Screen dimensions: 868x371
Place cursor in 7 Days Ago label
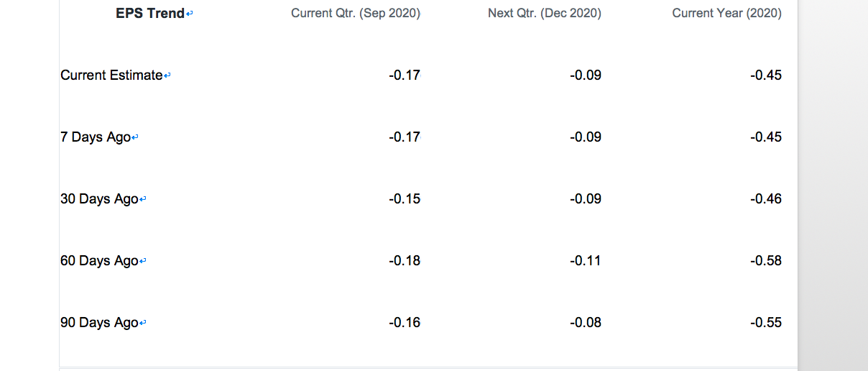(x=96, y=137)
